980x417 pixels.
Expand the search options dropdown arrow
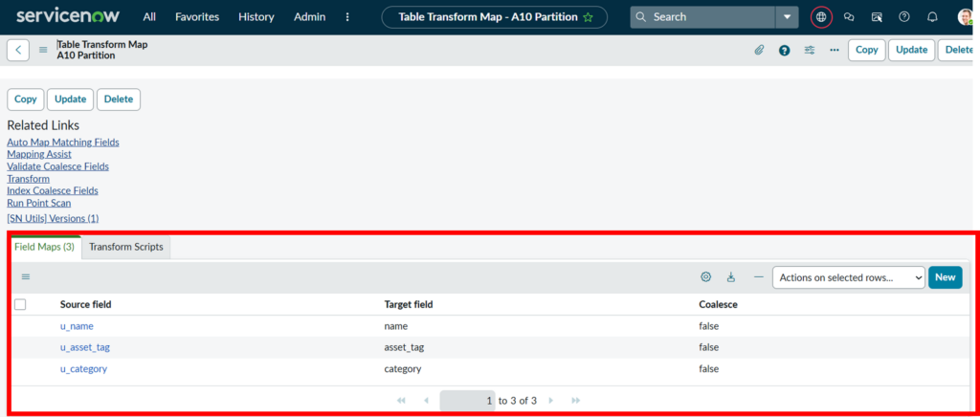pos(787,17)
